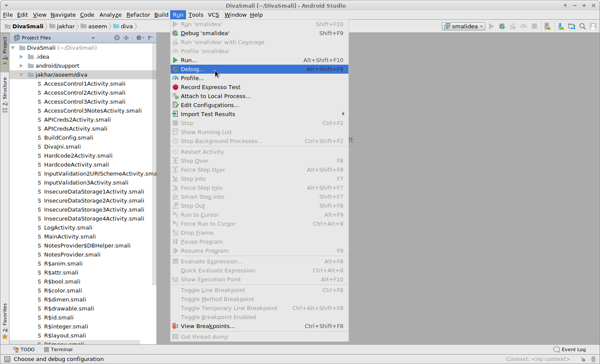
Task: Click the Debug bug icon in the toolbar
Action: [502, 27]
